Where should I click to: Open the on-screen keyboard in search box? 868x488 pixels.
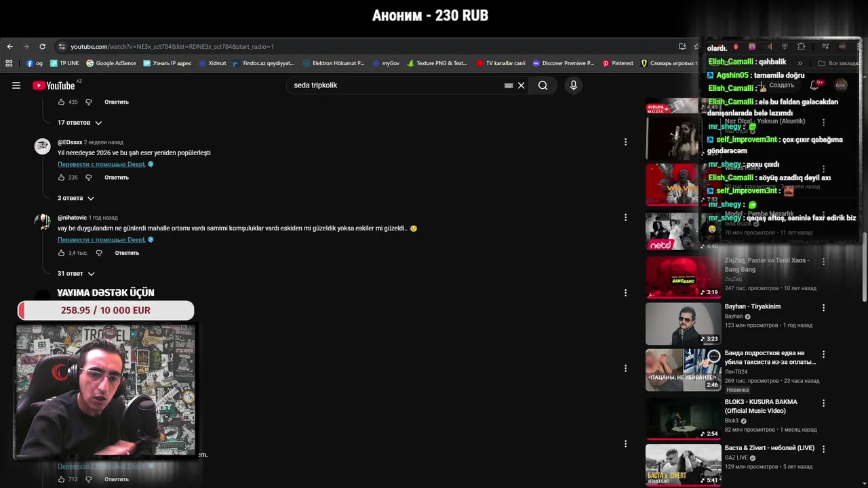(509, 85)
